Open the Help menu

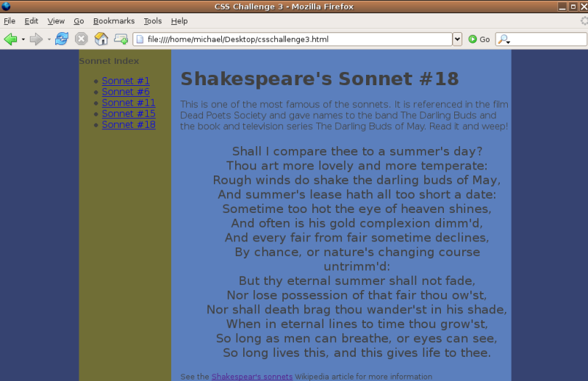pos(179,21)
